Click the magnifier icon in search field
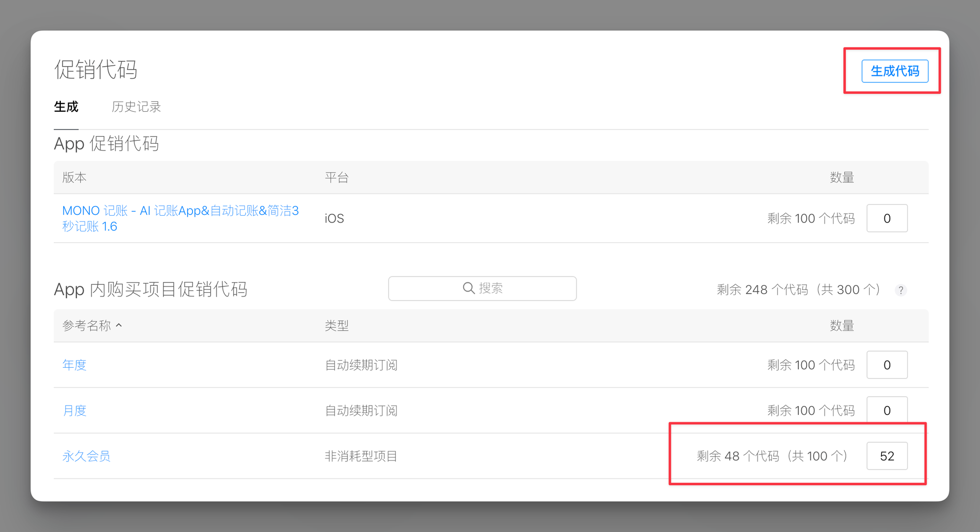Image resolution: width=980 pixels, height=532 pixels. [x=468, y=288]
